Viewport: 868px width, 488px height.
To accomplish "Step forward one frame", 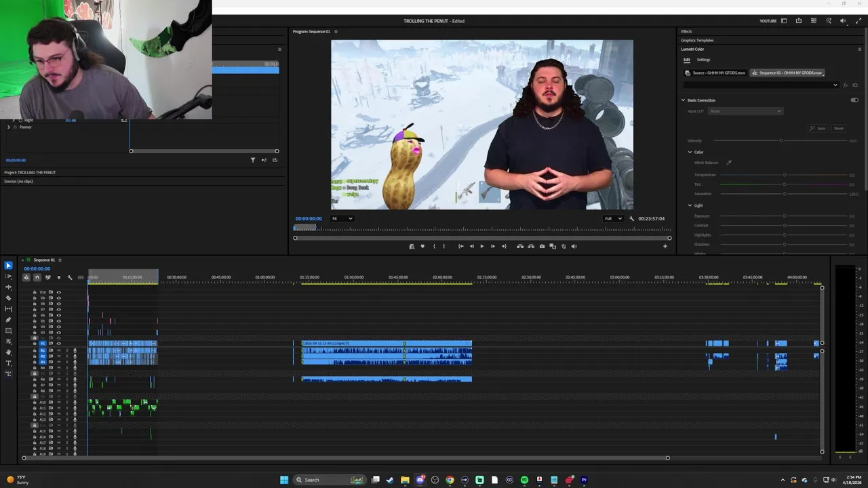I will pos(492,246).
